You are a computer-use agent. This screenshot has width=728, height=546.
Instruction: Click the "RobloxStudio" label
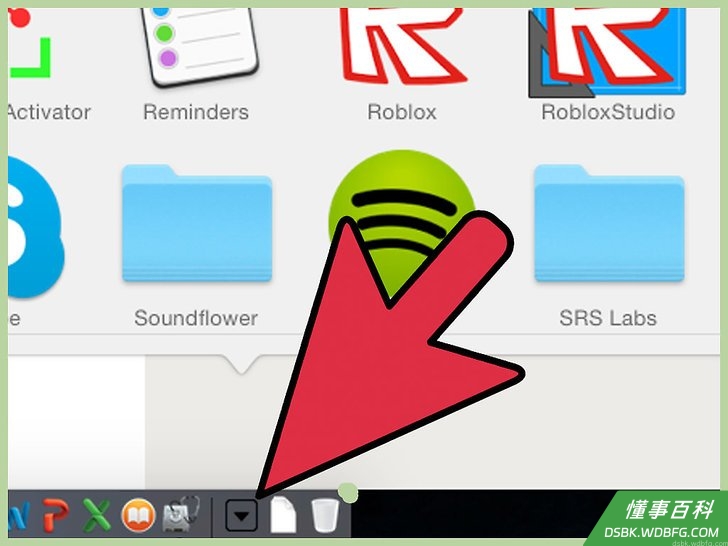pos(608,112)
